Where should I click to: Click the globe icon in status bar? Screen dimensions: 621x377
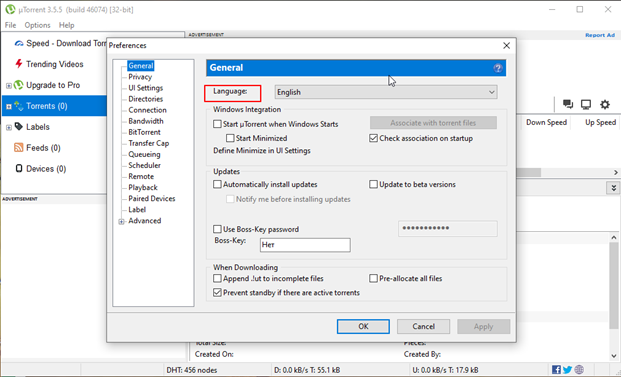click(579, 370)
